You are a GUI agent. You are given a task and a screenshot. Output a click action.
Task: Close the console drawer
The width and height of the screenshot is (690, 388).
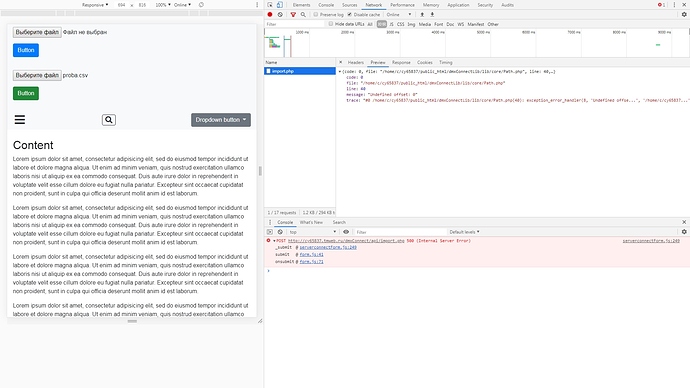684,222
